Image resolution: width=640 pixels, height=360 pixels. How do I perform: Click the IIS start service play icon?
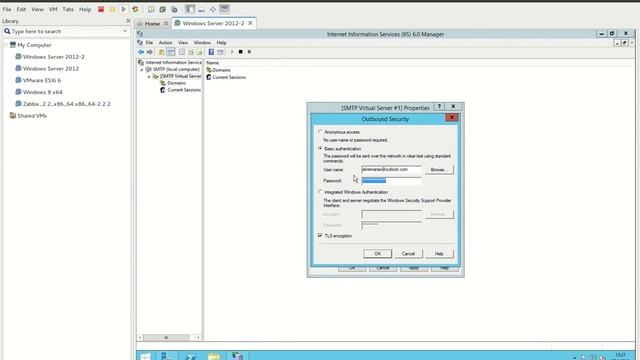click(x=232, y=52)
